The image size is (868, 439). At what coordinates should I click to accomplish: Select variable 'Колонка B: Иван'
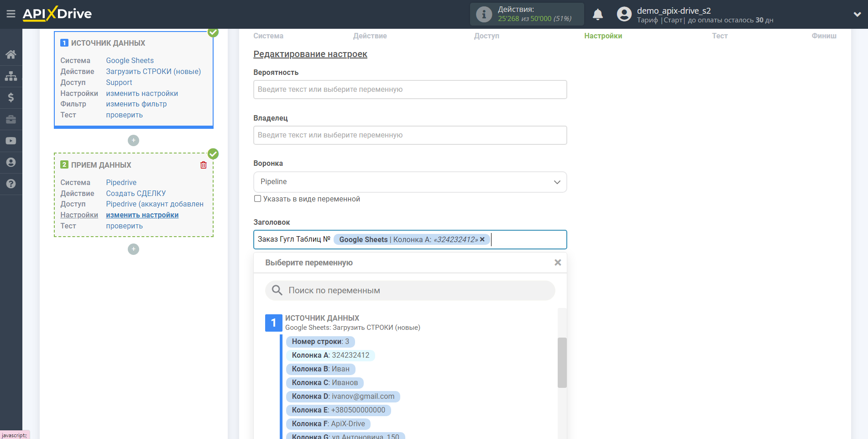(x=320, y=369)
